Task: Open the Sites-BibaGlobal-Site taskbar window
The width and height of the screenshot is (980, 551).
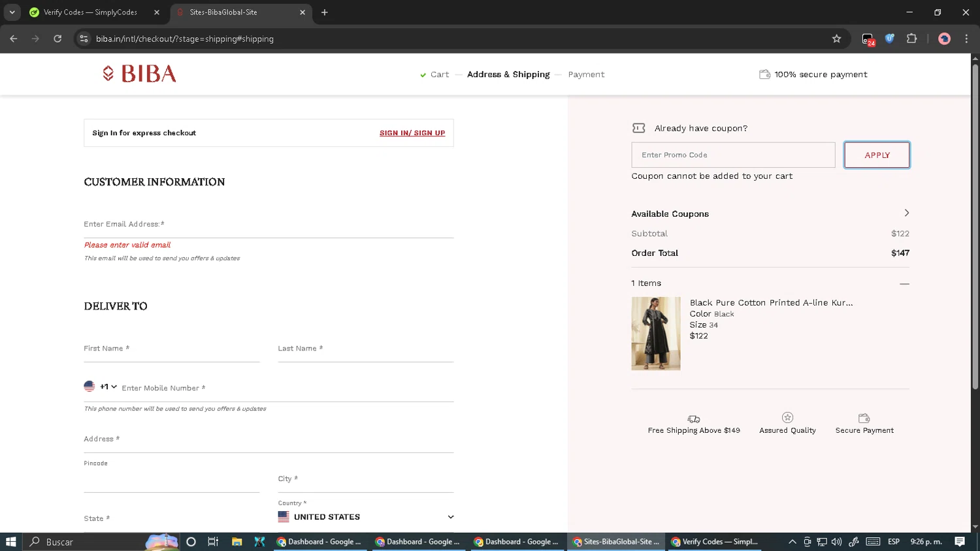Action: coord(616,542)
